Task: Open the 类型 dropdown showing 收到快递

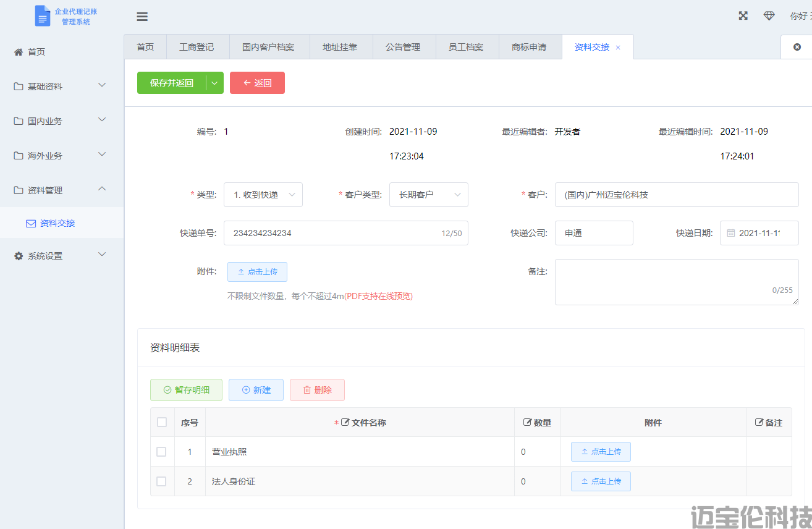Action: coord(263,195)
